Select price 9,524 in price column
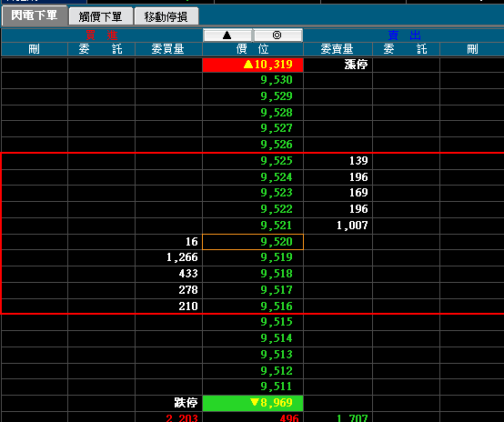The width and height of the screenshot is (504, 422). (253, 177)
